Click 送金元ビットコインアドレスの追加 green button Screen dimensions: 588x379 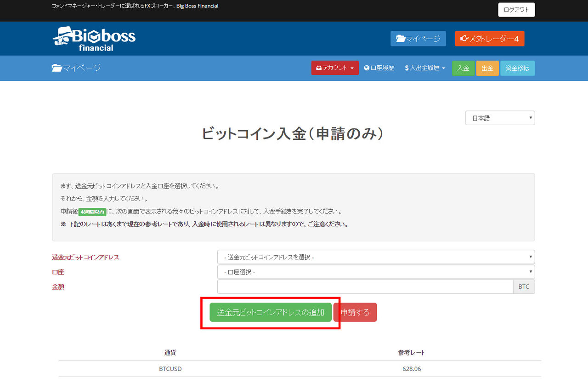[271, 312]
